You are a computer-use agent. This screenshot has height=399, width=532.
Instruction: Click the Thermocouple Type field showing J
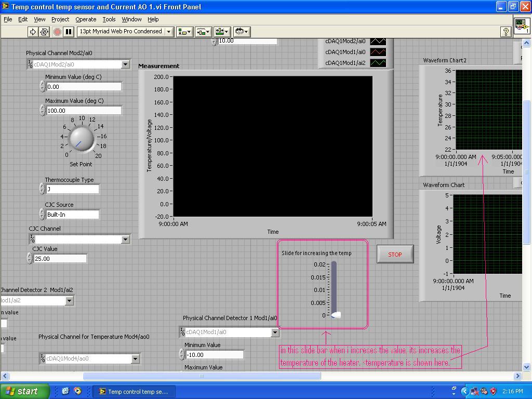(73, 189)
